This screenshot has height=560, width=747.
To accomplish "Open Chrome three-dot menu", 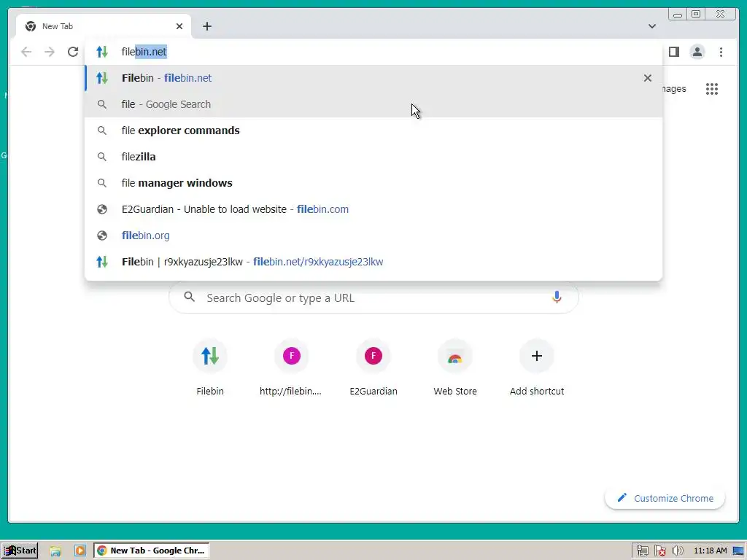I will (721, 52).
